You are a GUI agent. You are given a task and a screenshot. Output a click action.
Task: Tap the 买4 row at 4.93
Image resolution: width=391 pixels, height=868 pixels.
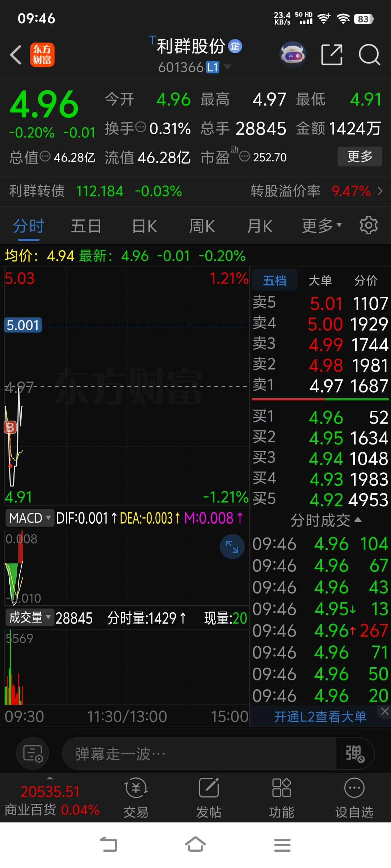pos(320,479)
